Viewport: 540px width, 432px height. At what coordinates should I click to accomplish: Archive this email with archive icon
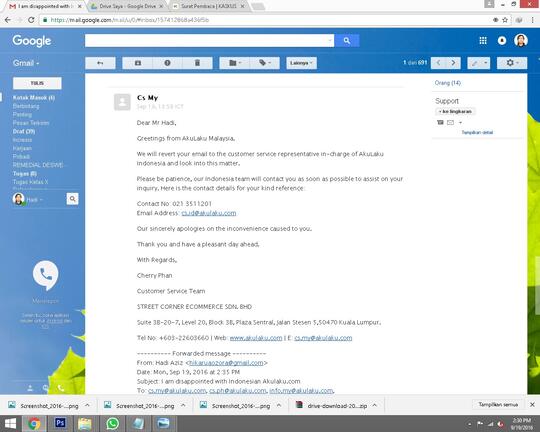(138, 63)
